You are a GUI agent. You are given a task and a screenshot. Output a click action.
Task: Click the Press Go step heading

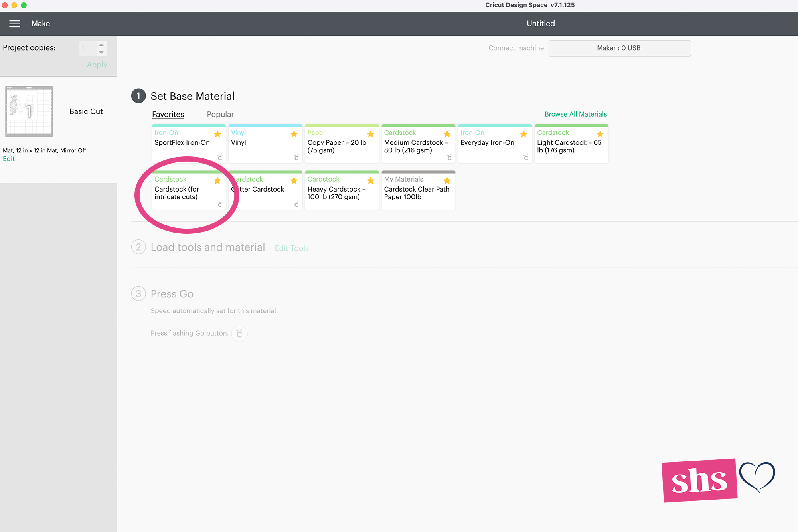click(172, 294)
